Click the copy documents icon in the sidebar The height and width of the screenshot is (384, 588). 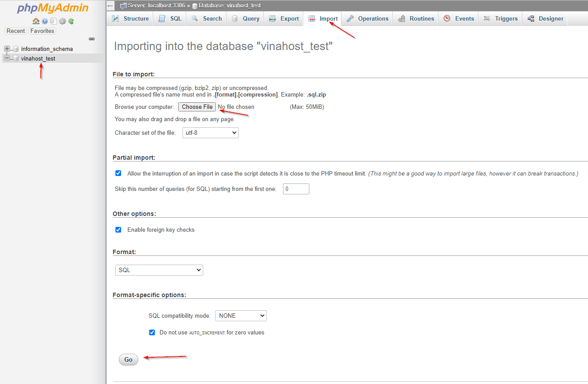pos(53,21)
